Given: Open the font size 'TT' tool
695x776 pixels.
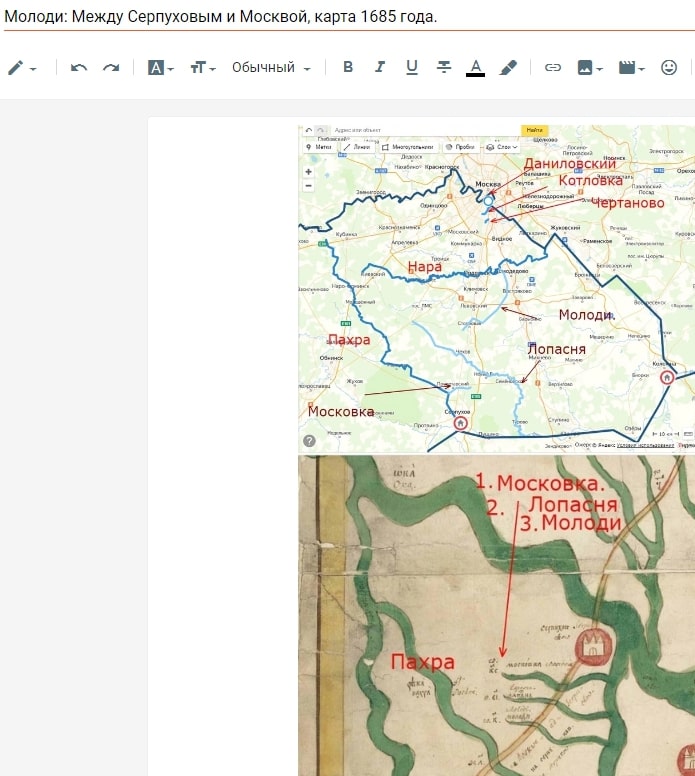Looking at the screenshot, I should (198, 67).
